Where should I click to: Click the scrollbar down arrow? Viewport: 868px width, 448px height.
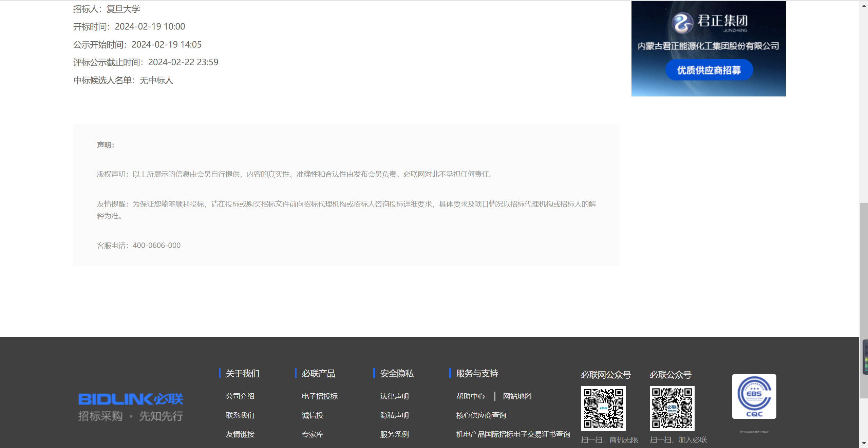864,443
